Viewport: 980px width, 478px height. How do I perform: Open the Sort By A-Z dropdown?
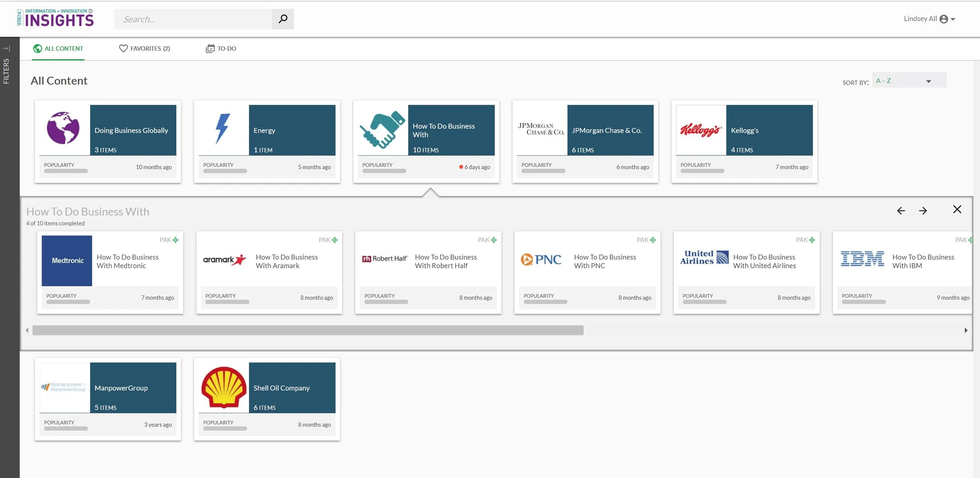click(x=909, y=80)
